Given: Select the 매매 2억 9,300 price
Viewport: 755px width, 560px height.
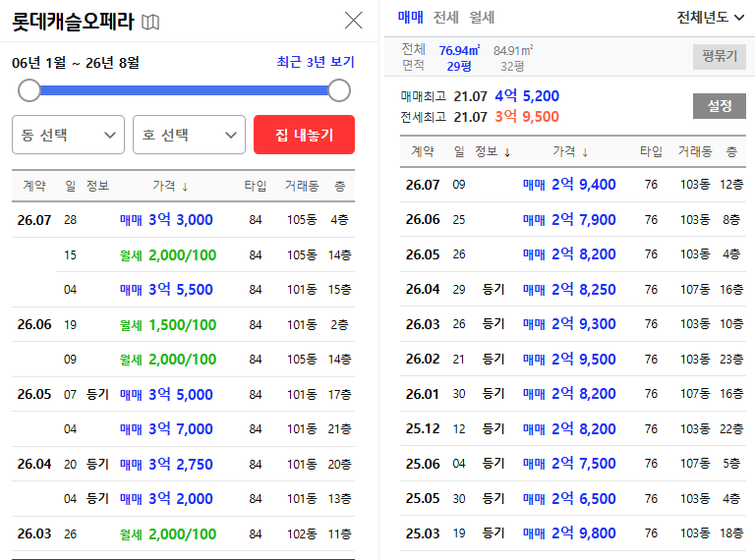Looking at the screenshot, I should [x=569, y=324].
